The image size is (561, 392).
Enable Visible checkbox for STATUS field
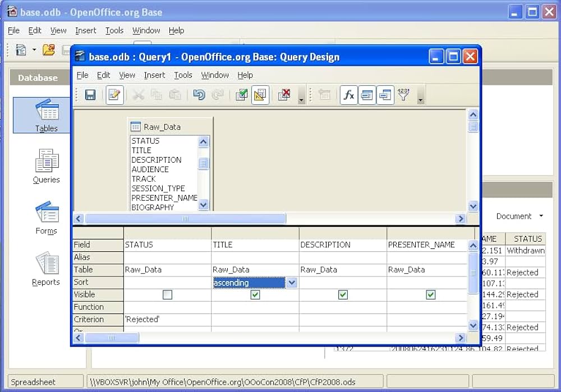click(x=167, y=294)
